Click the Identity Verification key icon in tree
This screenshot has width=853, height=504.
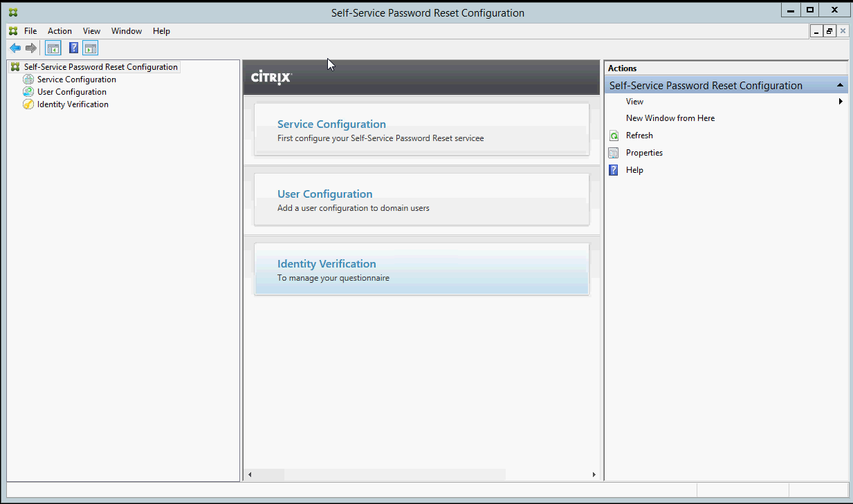click(x=28, y=104)
